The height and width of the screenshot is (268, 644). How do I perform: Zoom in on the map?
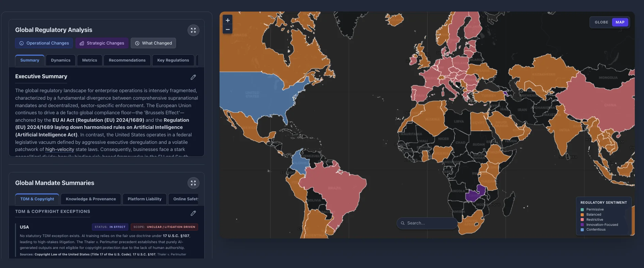tap(228, 20)
